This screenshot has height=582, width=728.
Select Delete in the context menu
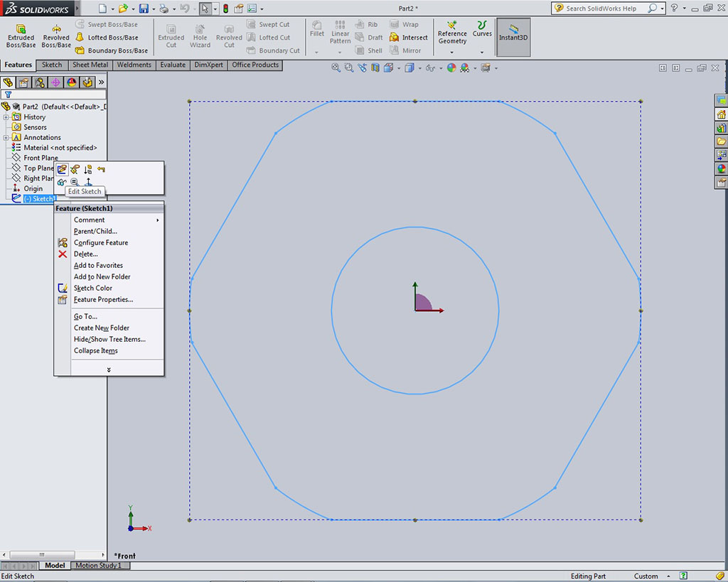pyautogui.click(x=85, y=254)
